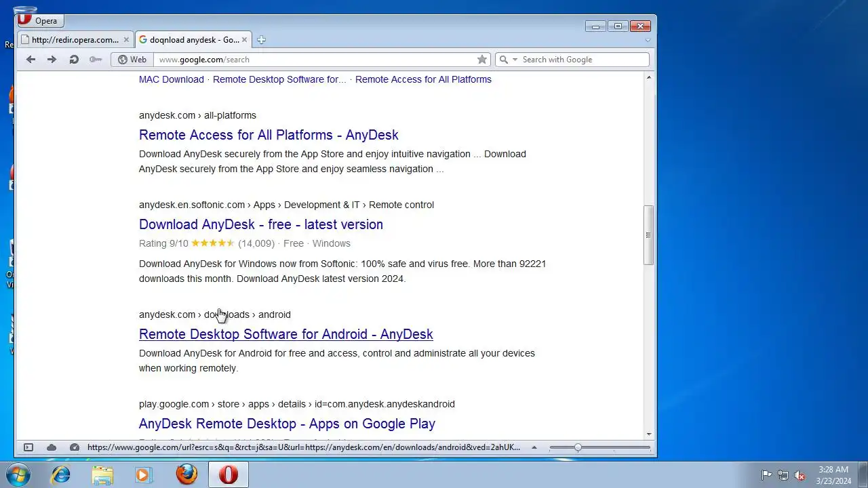
Task: Click the Web site badge in the address bar
Action: point(132,60)
